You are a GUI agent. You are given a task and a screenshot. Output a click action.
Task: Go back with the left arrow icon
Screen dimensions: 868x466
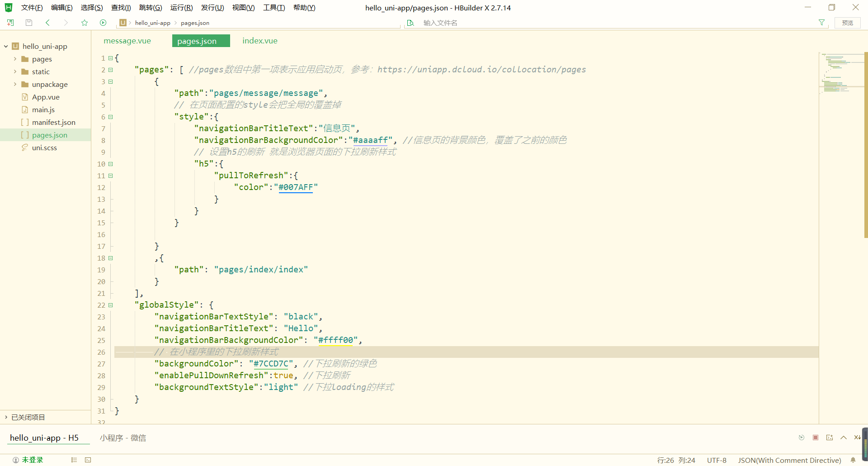pyautogui.click(x=47, y=23)
